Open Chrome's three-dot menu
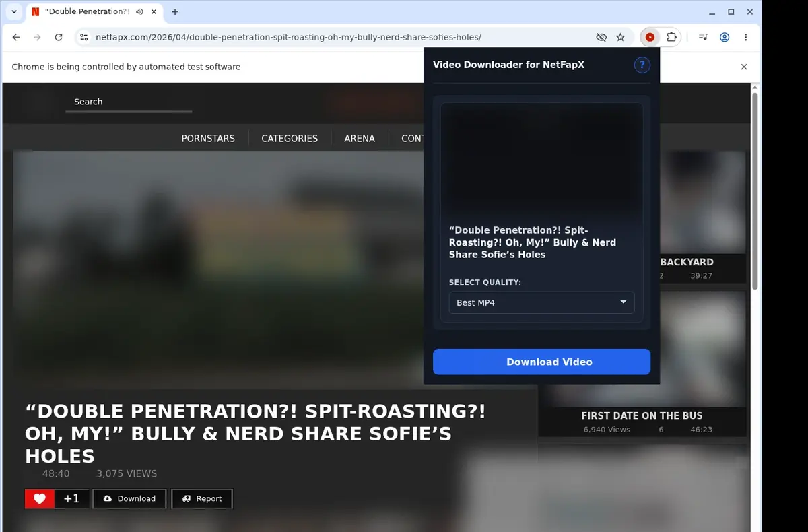This screenshot has width=808, height=532. tap(745, 38)
